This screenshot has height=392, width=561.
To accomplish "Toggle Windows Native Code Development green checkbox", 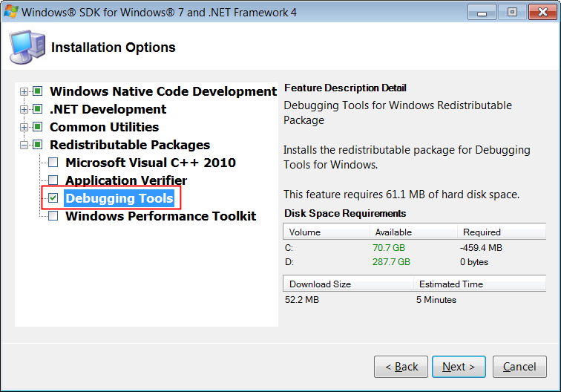I will (38, 91).
